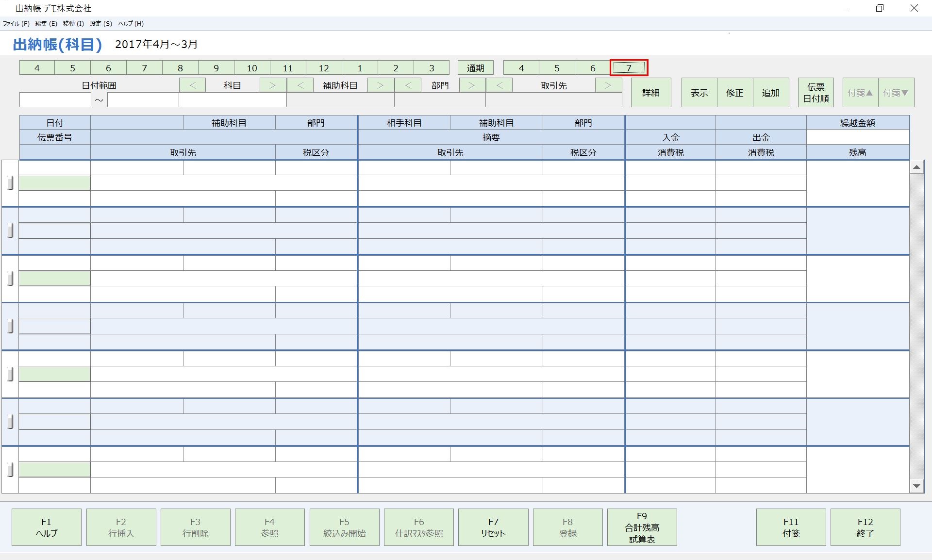The width and height of the screenshot is (932, 560).
Task: Click the previous 科目 arrow button
Action: pyautogui.click(x=192, y=85)
